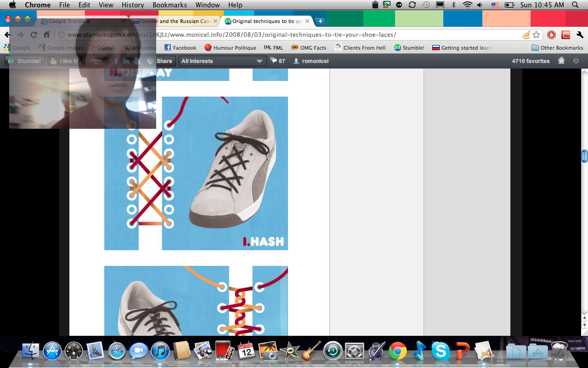
Task: Open the 'more' dropdown in StumbleUpon bar
Action: [x=96, y=61]
